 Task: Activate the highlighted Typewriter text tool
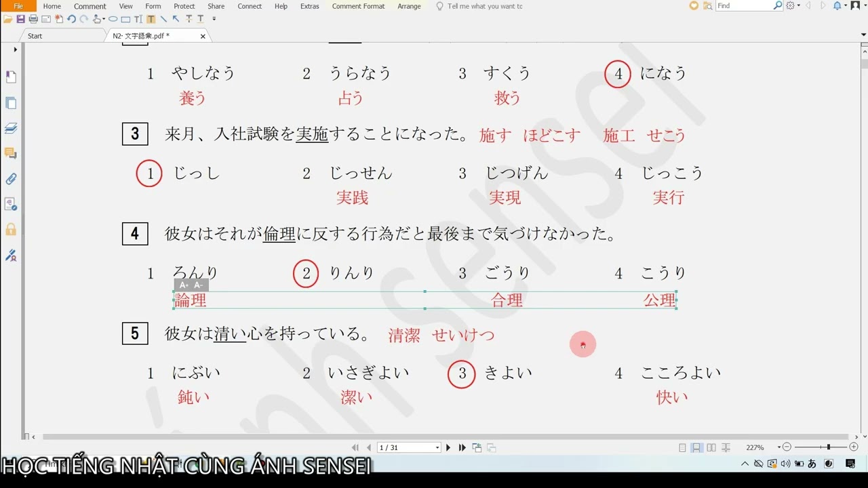(x=151, y=19)
